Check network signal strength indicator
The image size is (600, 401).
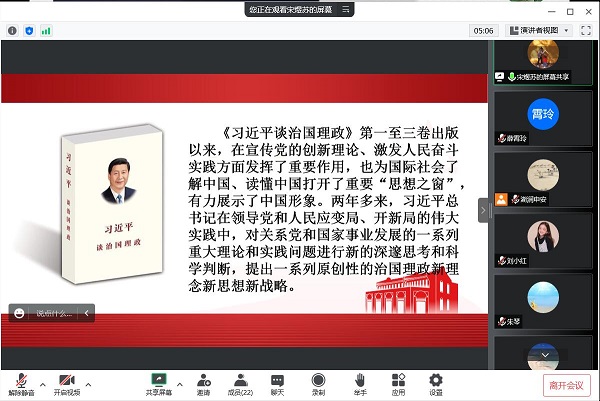pyautogui.click(x=46, y=31)
